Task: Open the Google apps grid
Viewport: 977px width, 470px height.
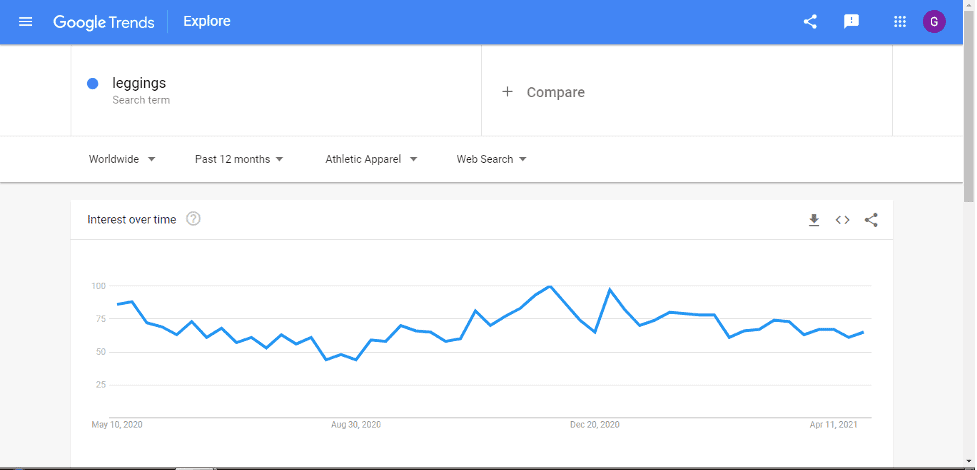Action: tap(900, 21)
